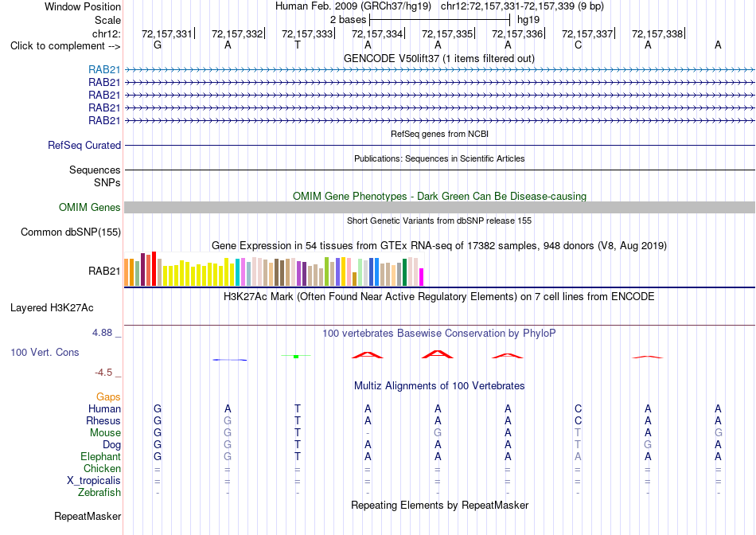Click the base C in the complement row
Viewport: 756px width, 535px height.
click(578, 45)
